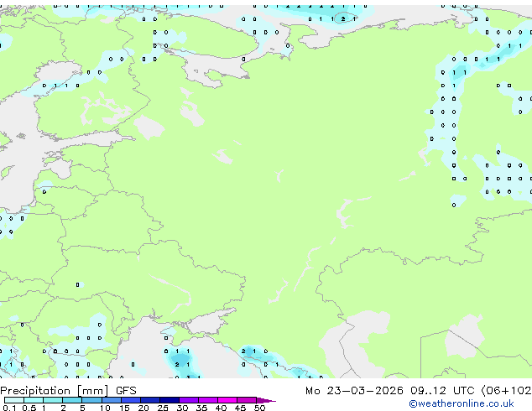Viewport: 532px width, 411px height.
Task: Click the '10' legend scale label
Action: [x=105, y=408]
